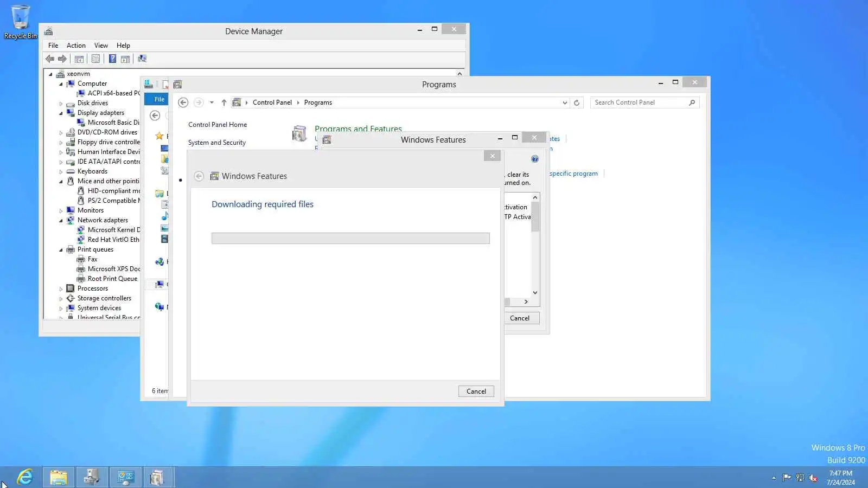Select the HID-compliant mouse entry
Screen dimensions: 868x488
[x=113, y=191]
